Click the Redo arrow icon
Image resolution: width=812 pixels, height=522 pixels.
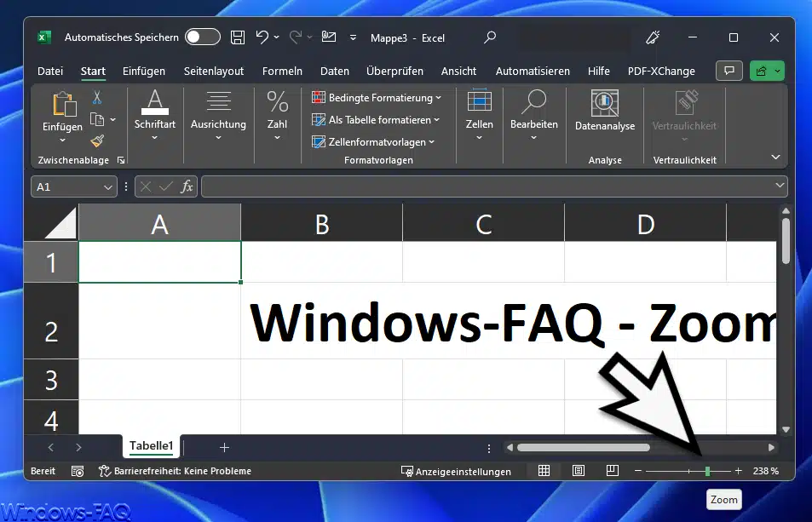pos(296,37)
